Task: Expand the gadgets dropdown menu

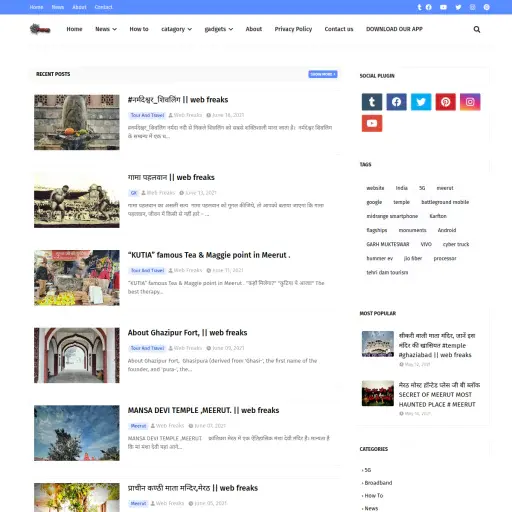Action: [219, 29]
